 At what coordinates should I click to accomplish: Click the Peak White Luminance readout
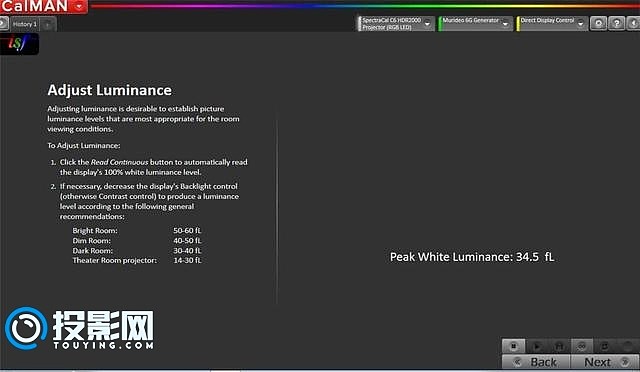pos(472,257)
